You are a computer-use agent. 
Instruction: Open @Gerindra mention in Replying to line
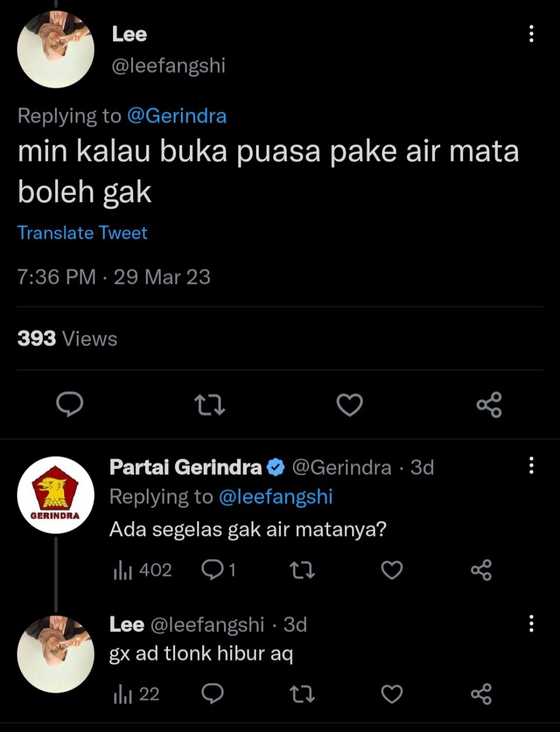177,116
